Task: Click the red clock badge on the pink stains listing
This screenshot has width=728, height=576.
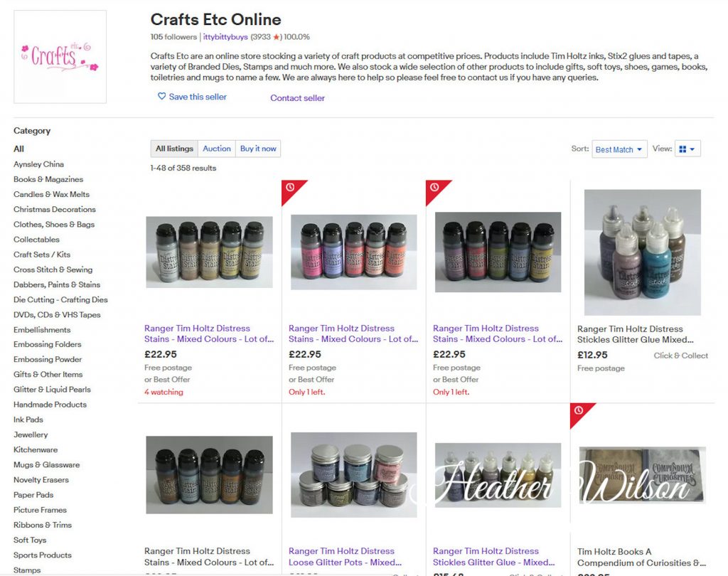Action: (290, 187)
